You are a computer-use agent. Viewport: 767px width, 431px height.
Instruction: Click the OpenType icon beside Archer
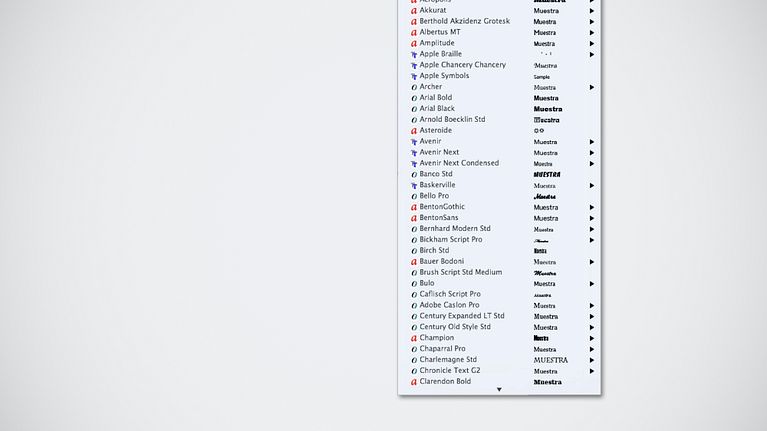click(x=414, y=87)
